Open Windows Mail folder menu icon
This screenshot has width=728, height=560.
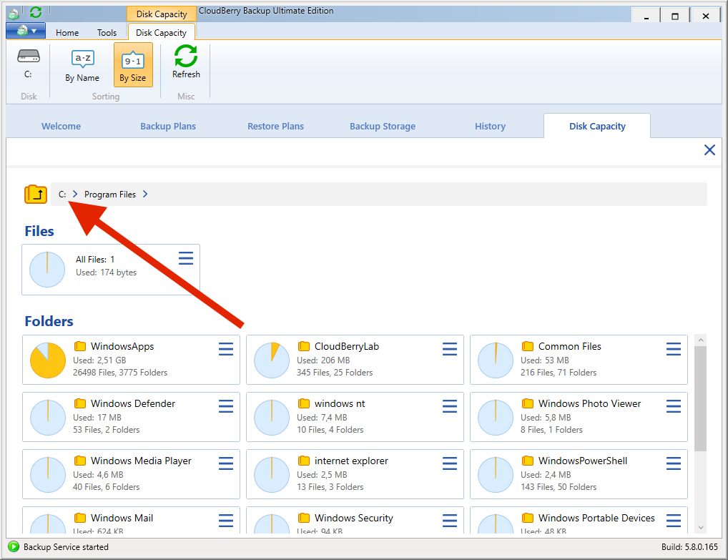click(x=226, y=521)
